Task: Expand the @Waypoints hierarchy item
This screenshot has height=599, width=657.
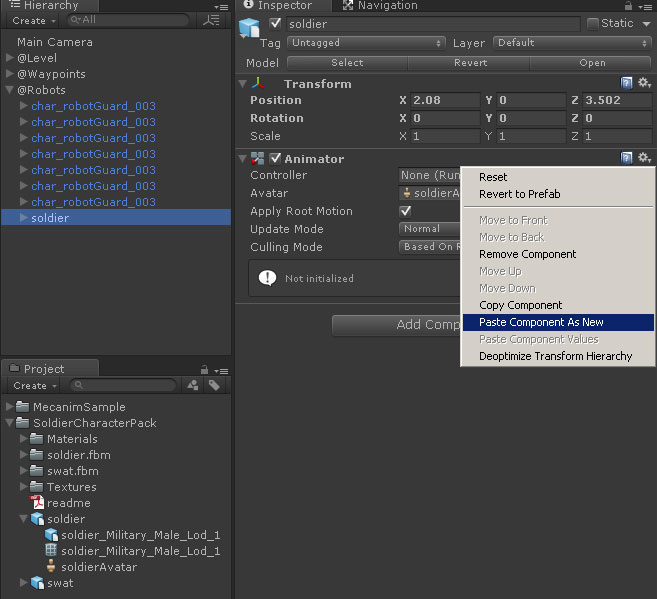Action: click(x=10, y=74)
